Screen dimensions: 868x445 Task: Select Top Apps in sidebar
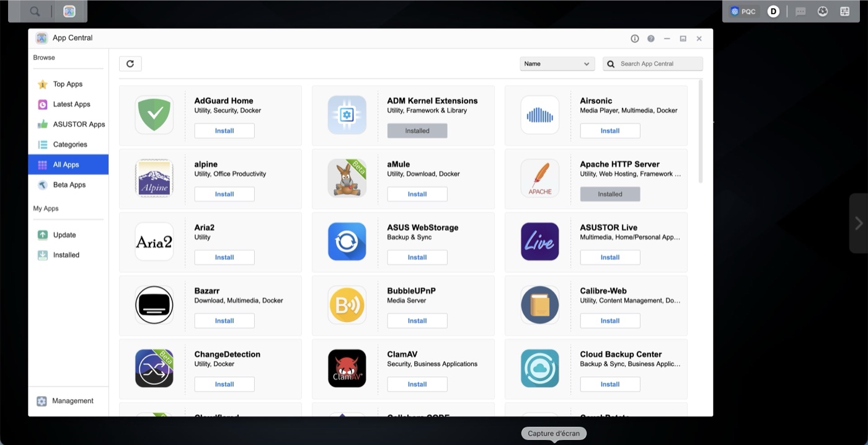[68, 84]
